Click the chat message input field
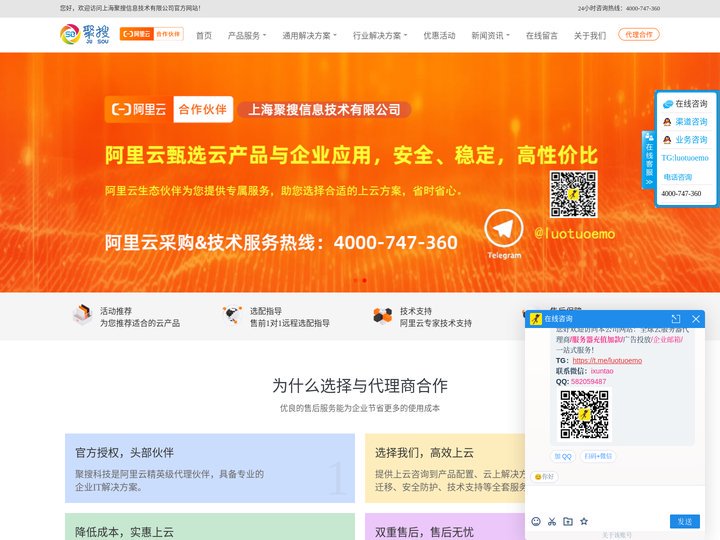 pyautogui.click(x=615, y=499)
